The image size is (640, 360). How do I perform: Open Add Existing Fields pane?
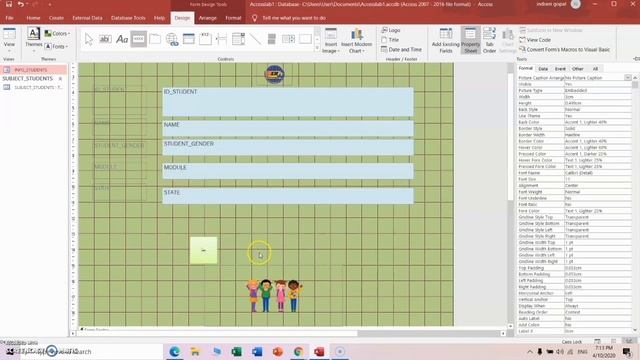pyautogui.click(x=446, y=41)
